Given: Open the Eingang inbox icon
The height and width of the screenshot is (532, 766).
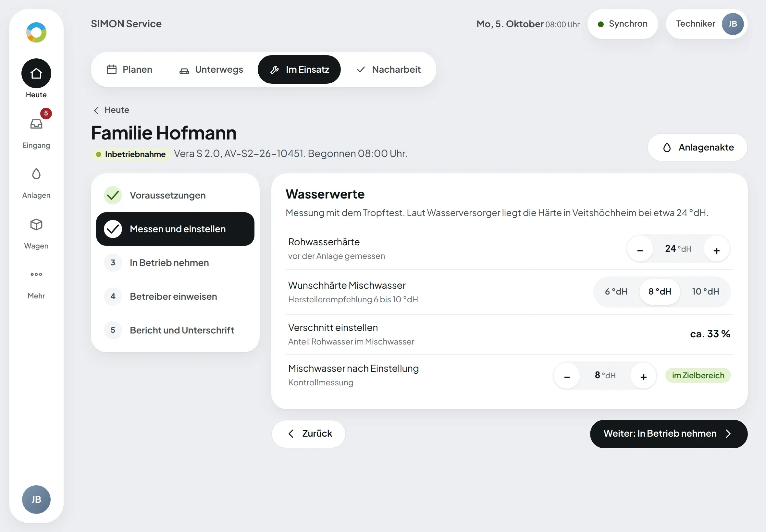Looking at the screenshot, I should click(36, 124).
